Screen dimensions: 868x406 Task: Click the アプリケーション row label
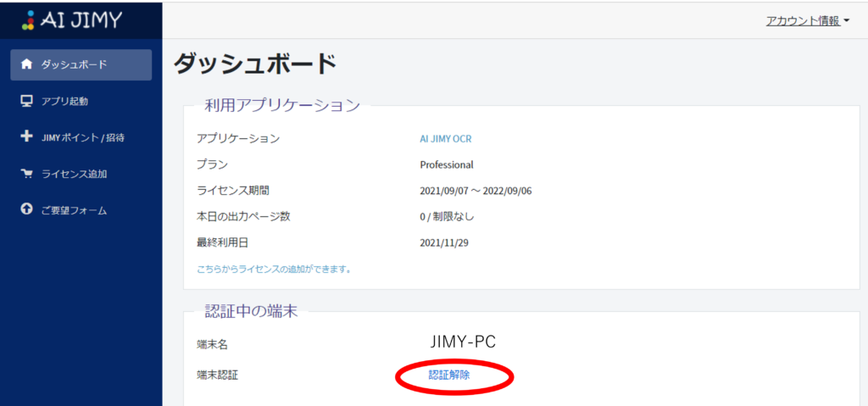tap(238, 139)
